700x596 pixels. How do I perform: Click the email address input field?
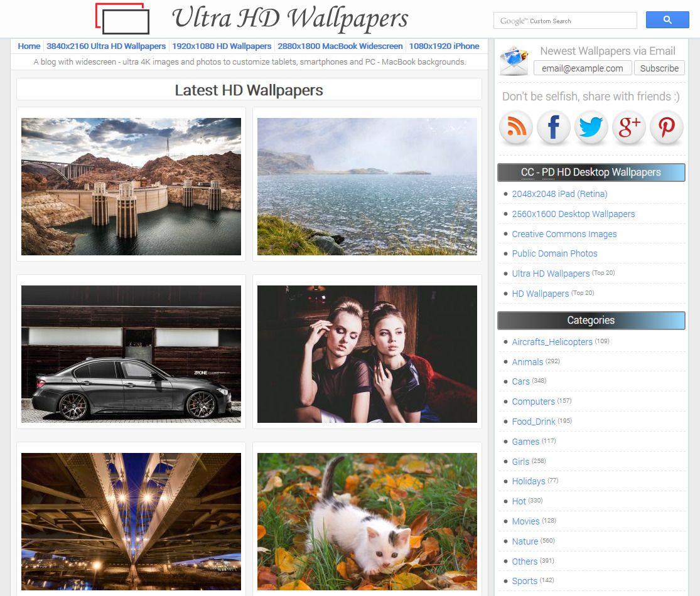[x=582, y=68]
